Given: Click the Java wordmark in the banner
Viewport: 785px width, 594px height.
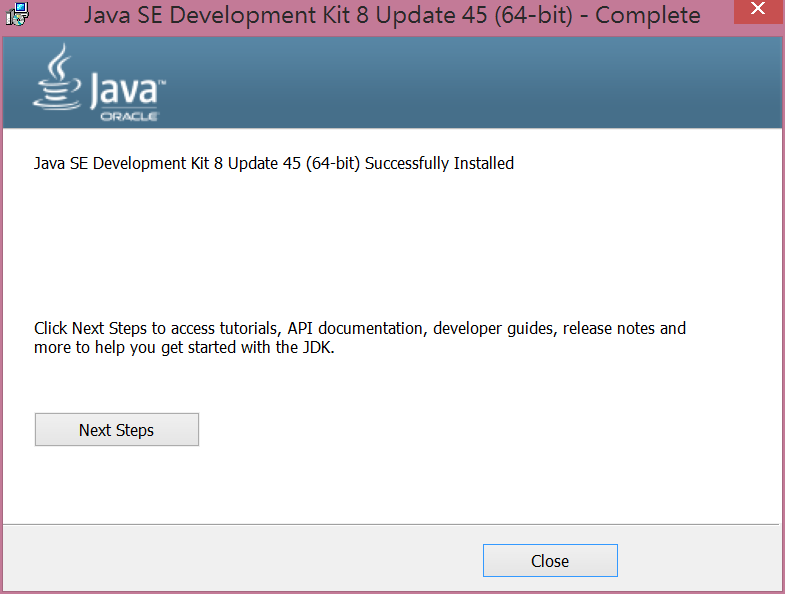Looking at the screenshot, I should coord(126,90).
